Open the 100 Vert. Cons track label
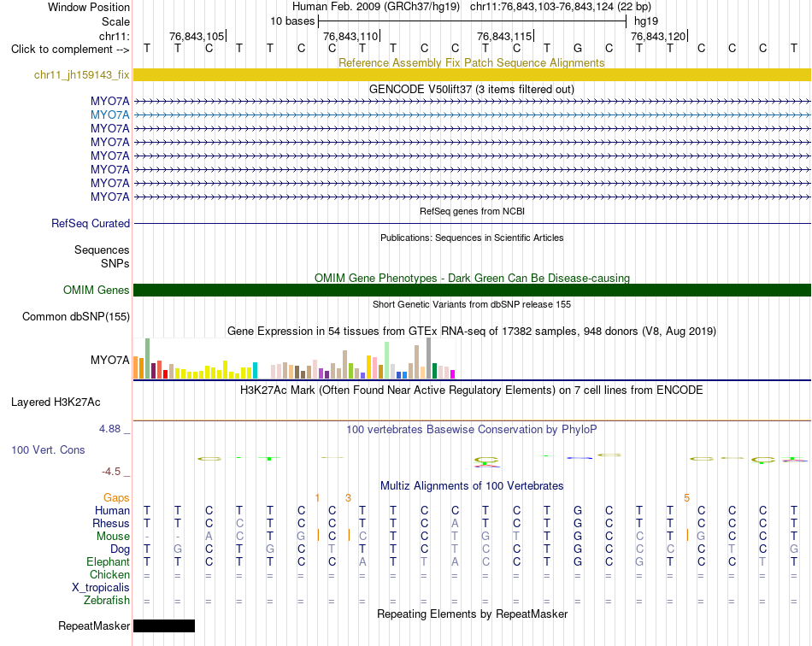This screenshot has width=812, height=646. (48, 449)
